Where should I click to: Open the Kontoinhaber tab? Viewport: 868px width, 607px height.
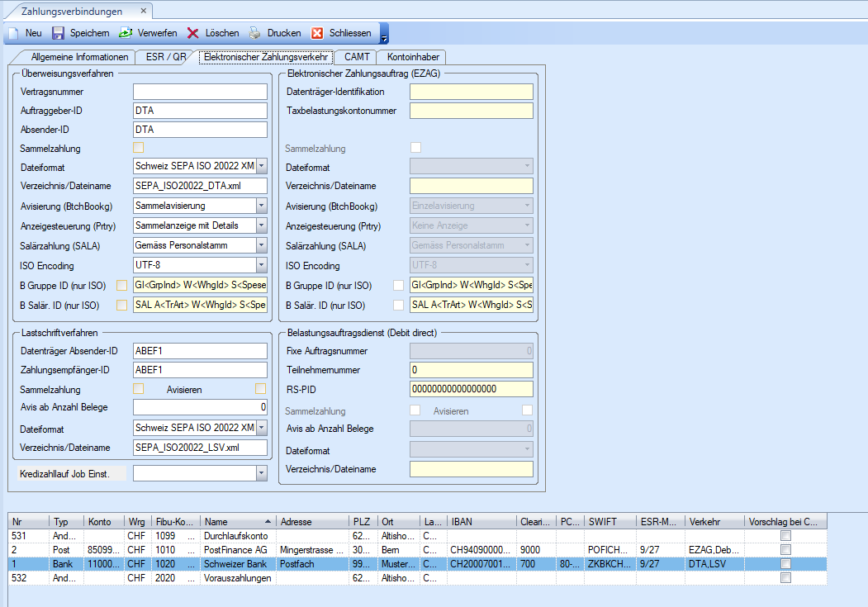[x=411, y=57]
